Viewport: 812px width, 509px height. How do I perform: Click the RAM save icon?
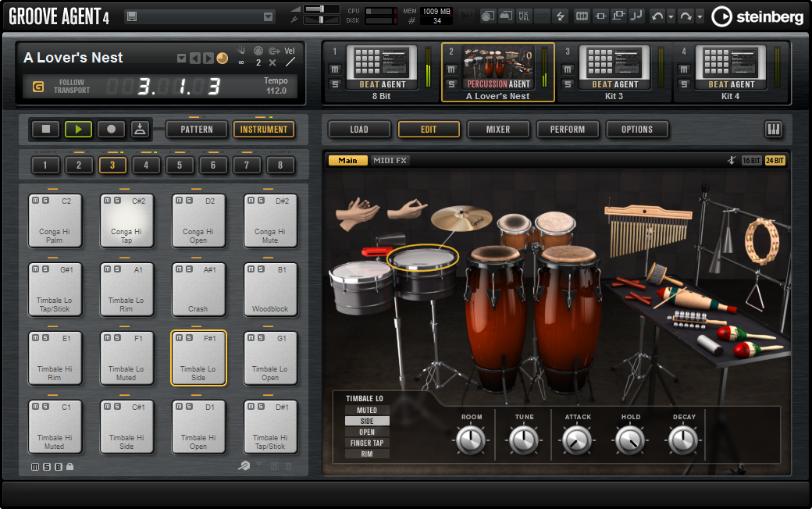pos(582,16)
